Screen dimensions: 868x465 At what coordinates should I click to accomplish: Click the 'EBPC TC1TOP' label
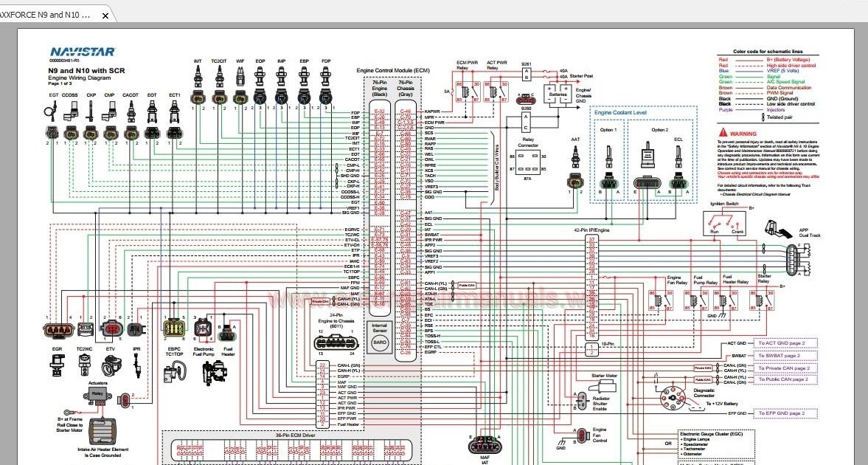174,351
